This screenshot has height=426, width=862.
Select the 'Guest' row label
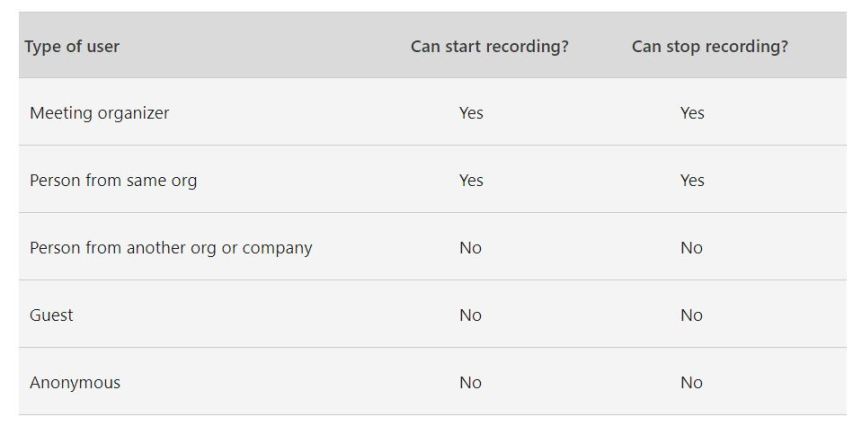point(51,315)
